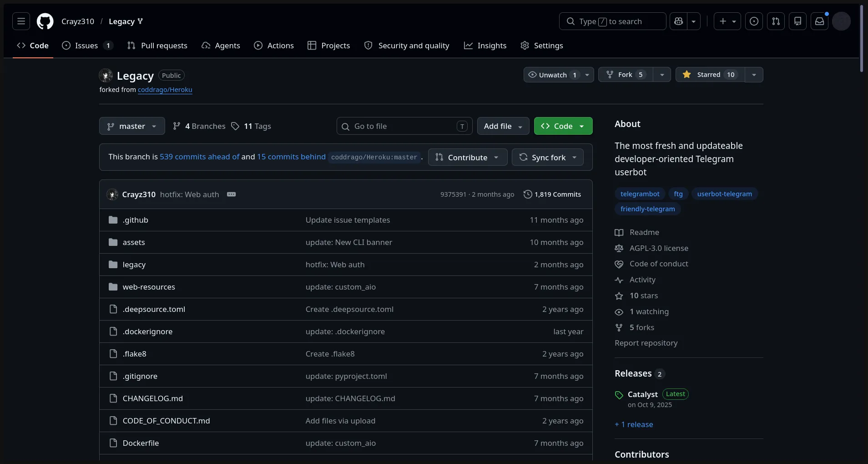Switch to the Insights tab

click(485, 46)
